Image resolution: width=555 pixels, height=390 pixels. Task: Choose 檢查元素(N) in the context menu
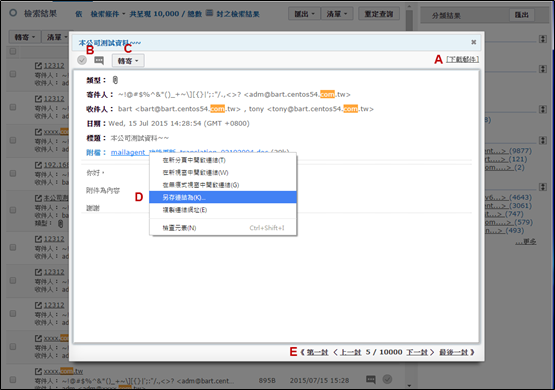223,228
